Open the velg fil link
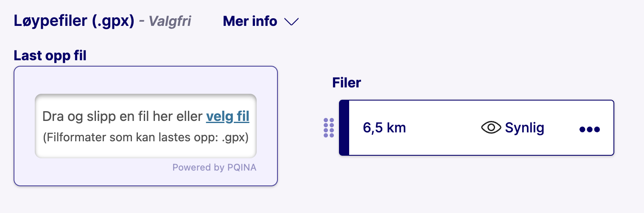This screenshot has width=644, height=213. pos(228,116)
